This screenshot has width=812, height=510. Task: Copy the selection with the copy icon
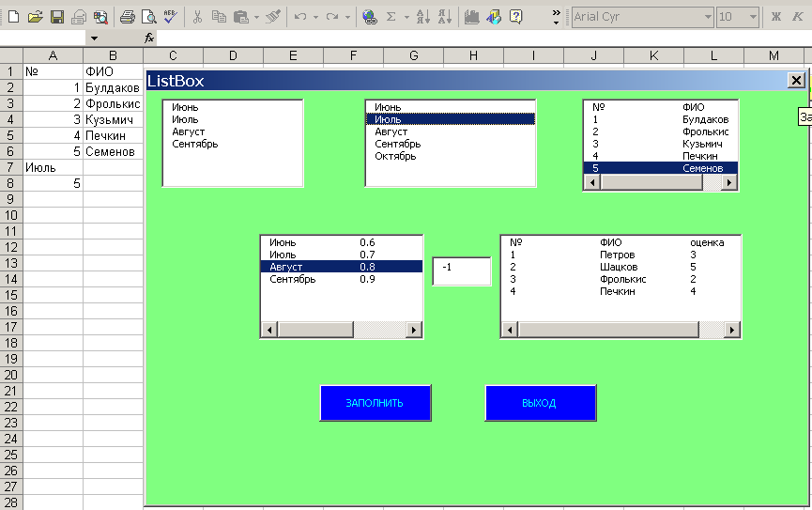pos(219,17)
